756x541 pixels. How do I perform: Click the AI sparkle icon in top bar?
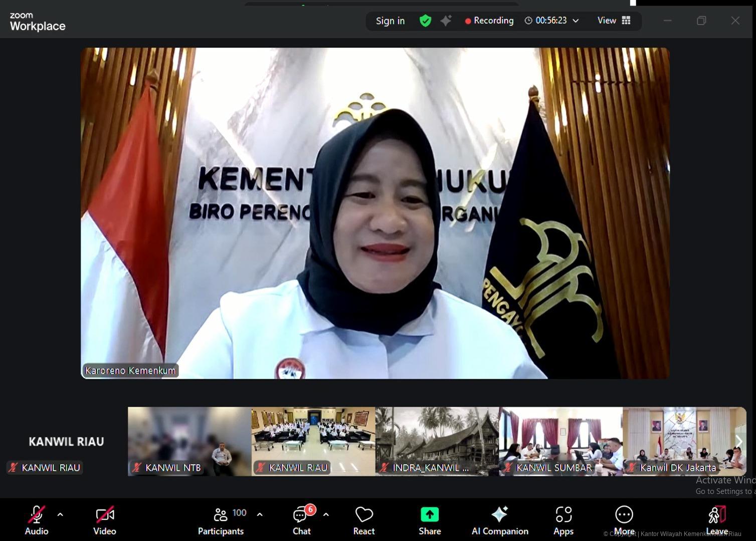point(446,21)
